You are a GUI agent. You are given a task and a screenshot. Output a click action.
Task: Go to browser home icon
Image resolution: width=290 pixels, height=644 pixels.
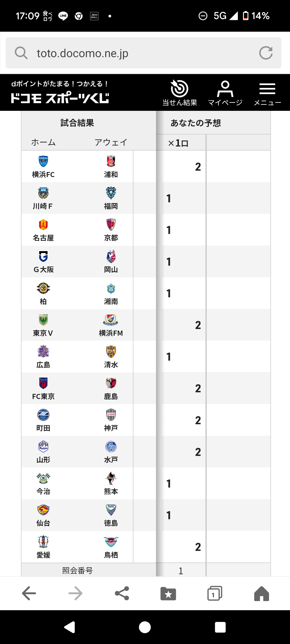click(x=261, y=593)
